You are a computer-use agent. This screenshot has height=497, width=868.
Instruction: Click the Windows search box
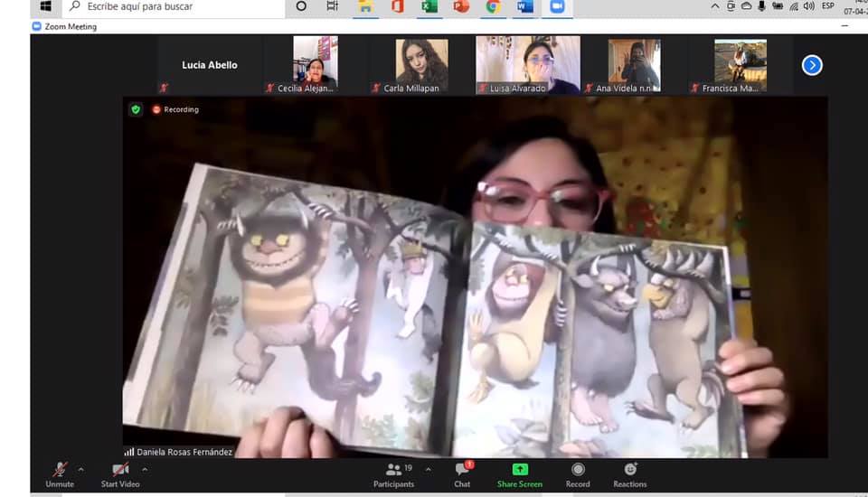[172, 6]
